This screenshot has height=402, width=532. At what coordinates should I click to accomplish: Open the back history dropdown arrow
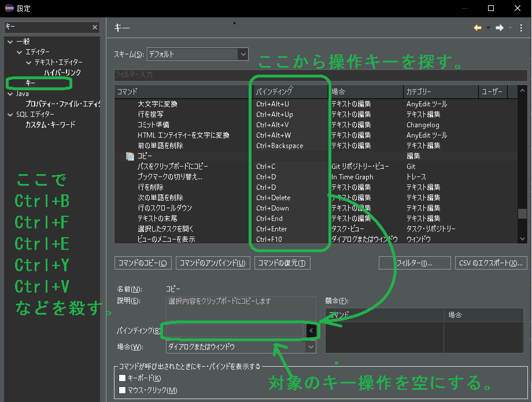(488, 28)
